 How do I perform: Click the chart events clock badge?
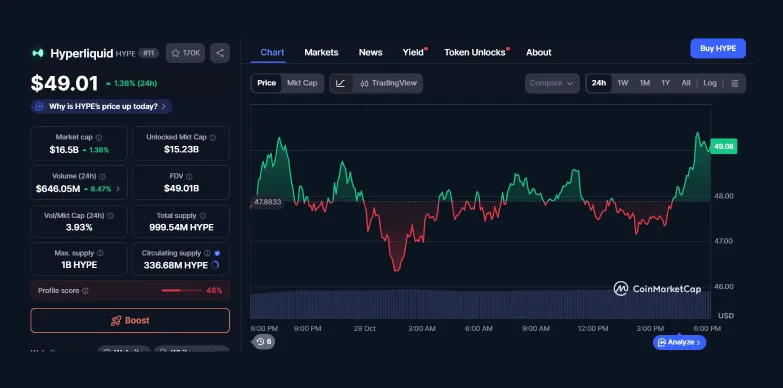[x=263, y=342]
